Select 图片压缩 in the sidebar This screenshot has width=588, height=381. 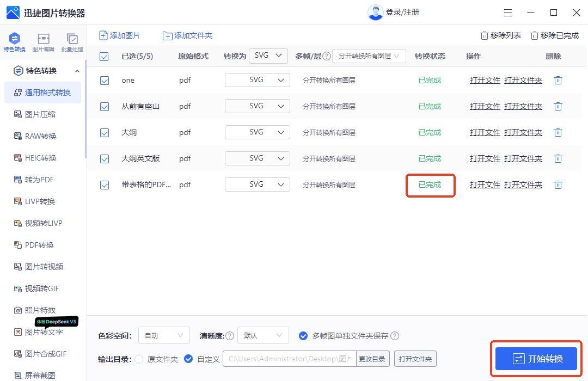[x=40, y=114]
